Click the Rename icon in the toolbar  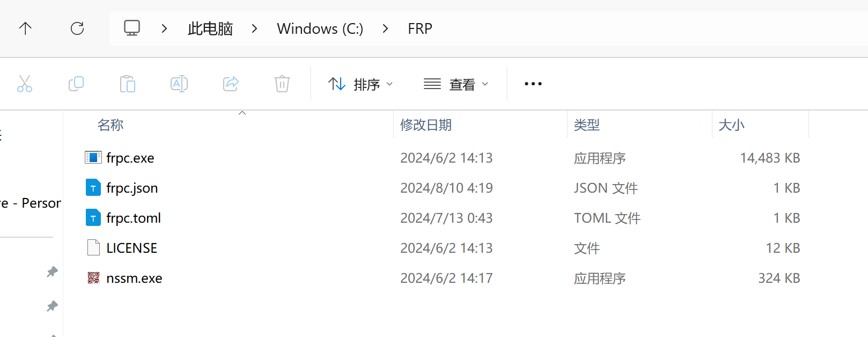point(179,84)
